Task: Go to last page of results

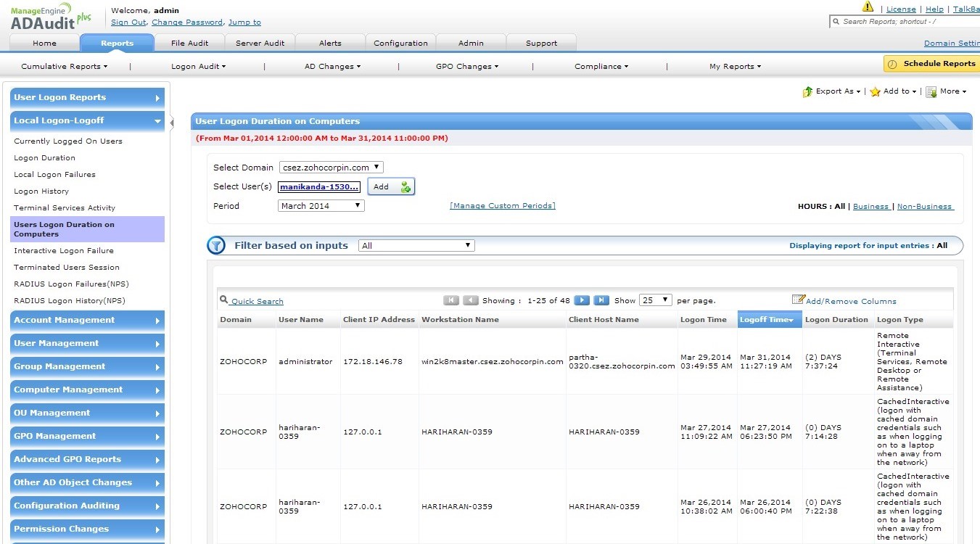Action: [x=601, y=300]
